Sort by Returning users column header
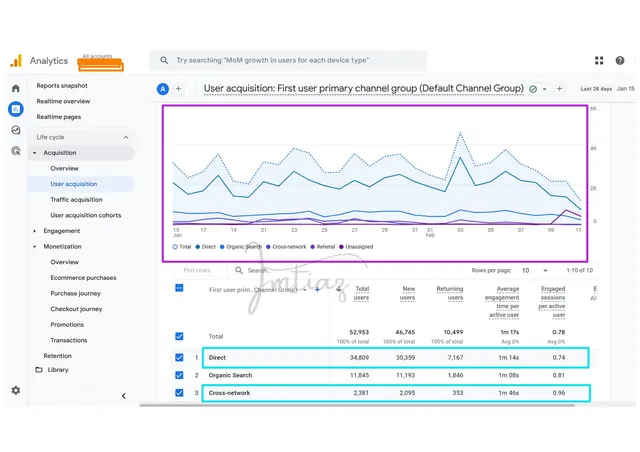The width and height of the screenshot is (640, 452). click(x=450, y=293)
